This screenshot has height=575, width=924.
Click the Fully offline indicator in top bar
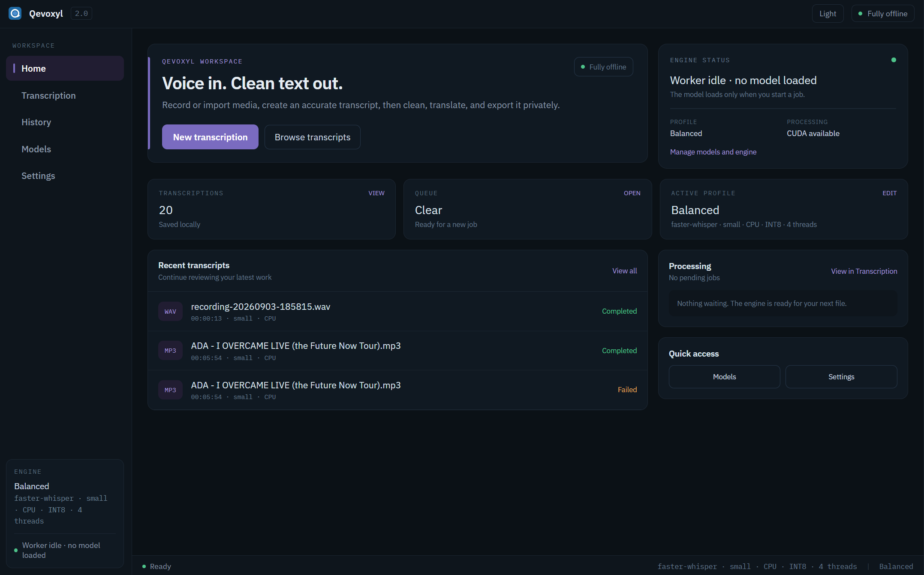(883, 14)
